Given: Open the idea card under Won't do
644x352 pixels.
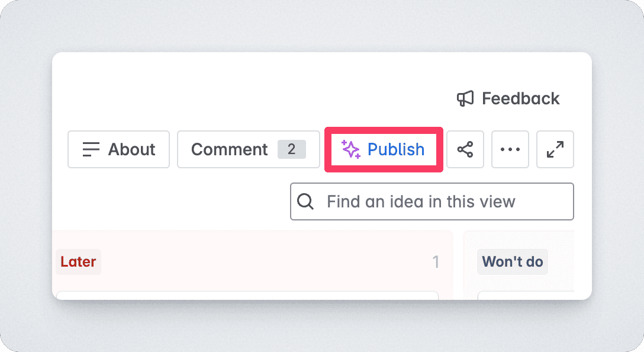Looking at the screenshot, I should tap(526, 295).
